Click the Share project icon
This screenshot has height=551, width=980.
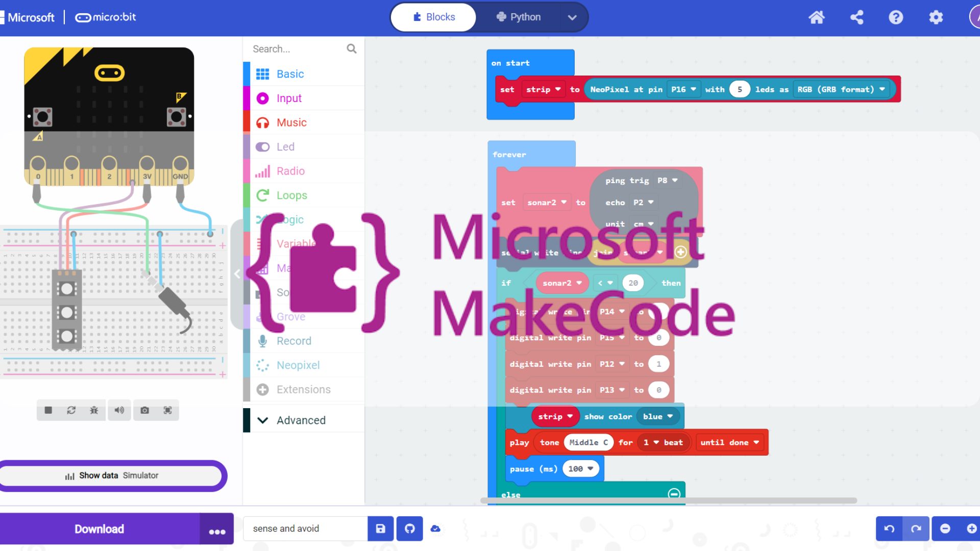856,17
